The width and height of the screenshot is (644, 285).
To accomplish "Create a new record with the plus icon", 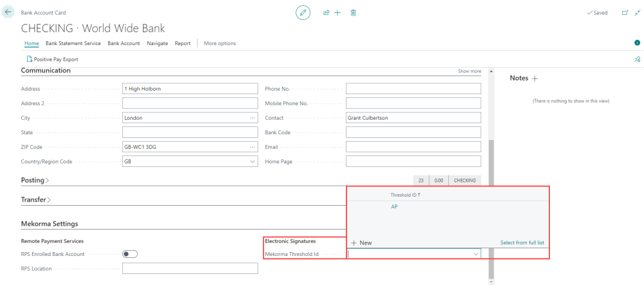I will (337, 12).
